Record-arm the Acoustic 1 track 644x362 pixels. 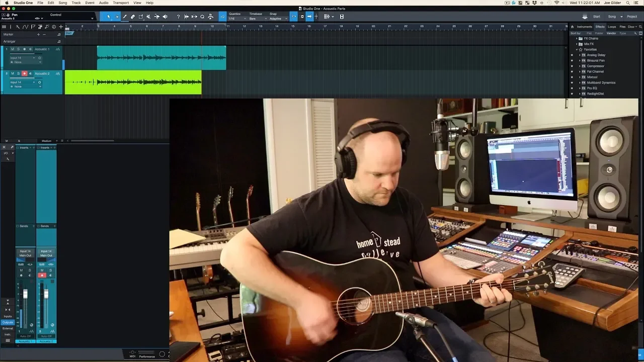tap(24, 49)
